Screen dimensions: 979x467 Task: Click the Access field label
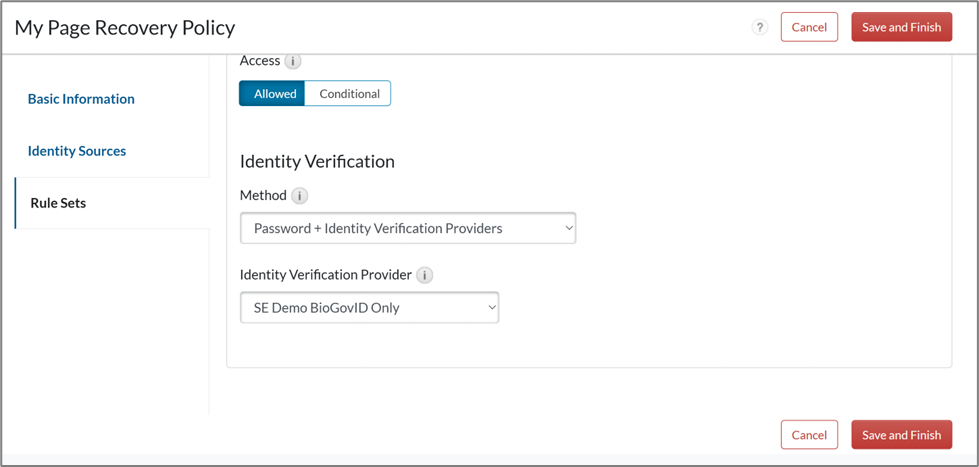point(260,61)
